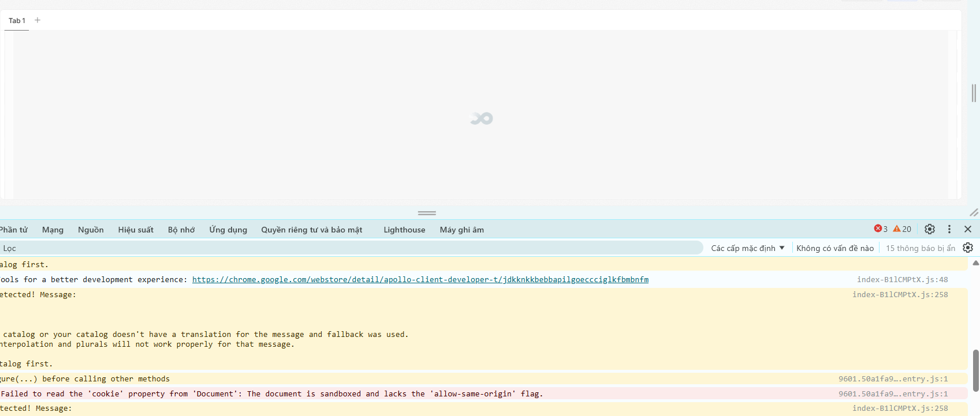This screenshot has width=980, height=416.
Task: Add a new tab with plus icon
Action: click(38, 20)
